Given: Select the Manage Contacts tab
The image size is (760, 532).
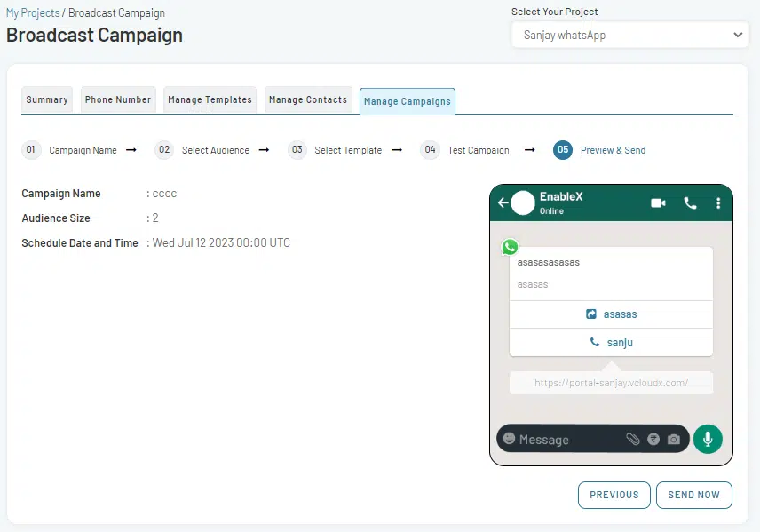Looking at the screenshot, I should point(308,99).
